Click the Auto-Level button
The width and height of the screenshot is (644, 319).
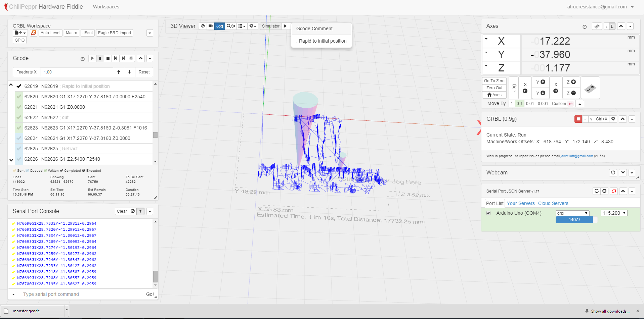[50, 33]
